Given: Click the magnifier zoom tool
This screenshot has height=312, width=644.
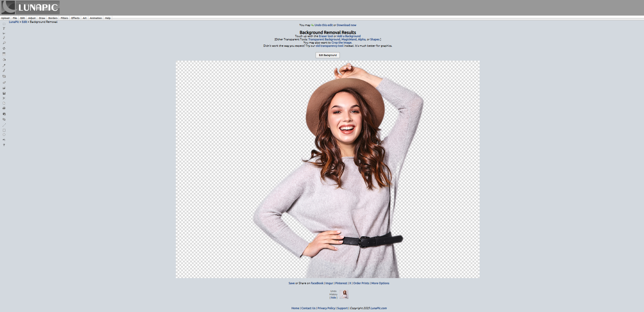Looking at the screenshot, I should pos(4,43).
